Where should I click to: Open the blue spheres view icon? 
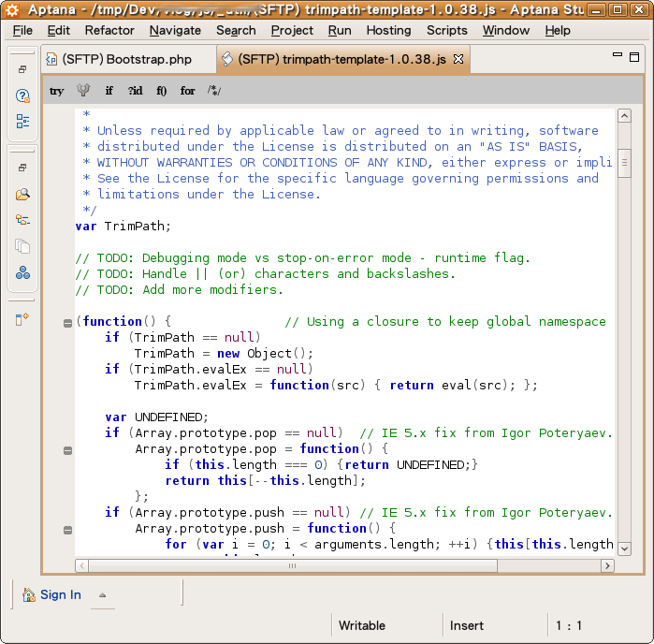click(22, 272)
